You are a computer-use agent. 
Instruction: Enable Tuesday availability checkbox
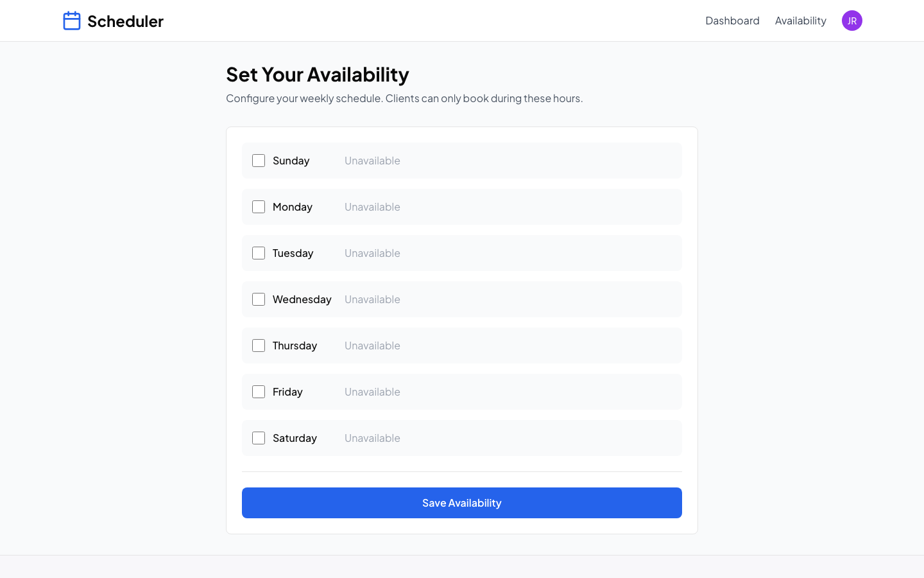tap(259, 253)
